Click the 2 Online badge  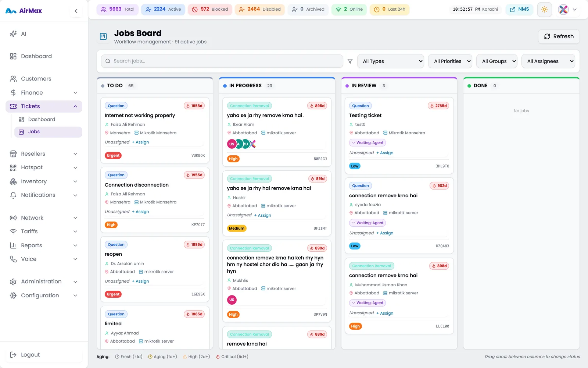(x=349, y=9)
